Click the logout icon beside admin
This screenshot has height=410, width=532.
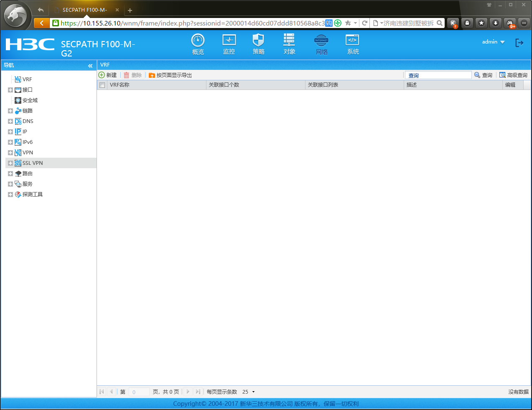click(x=519, y=42)
